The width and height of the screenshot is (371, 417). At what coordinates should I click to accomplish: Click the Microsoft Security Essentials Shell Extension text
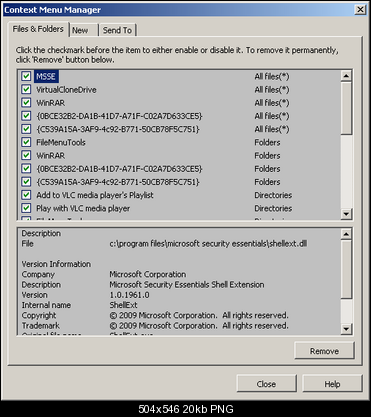[x=187, y=285]
